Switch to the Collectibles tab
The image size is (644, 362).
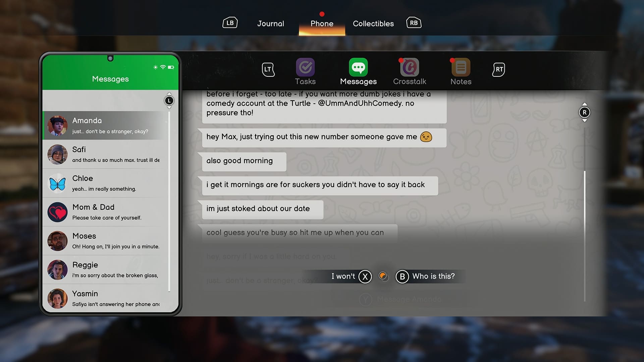(373, 23)
